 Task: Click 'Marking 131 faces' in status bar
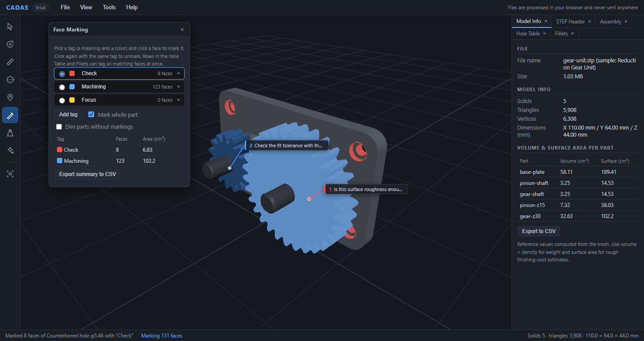(x=162, y=336)
